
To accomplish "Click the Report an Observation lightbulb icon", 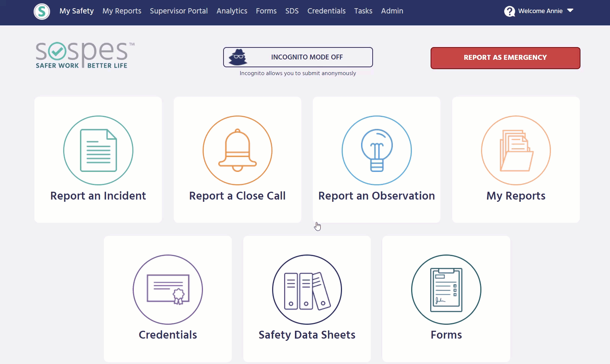I will [x=377, y=150].
